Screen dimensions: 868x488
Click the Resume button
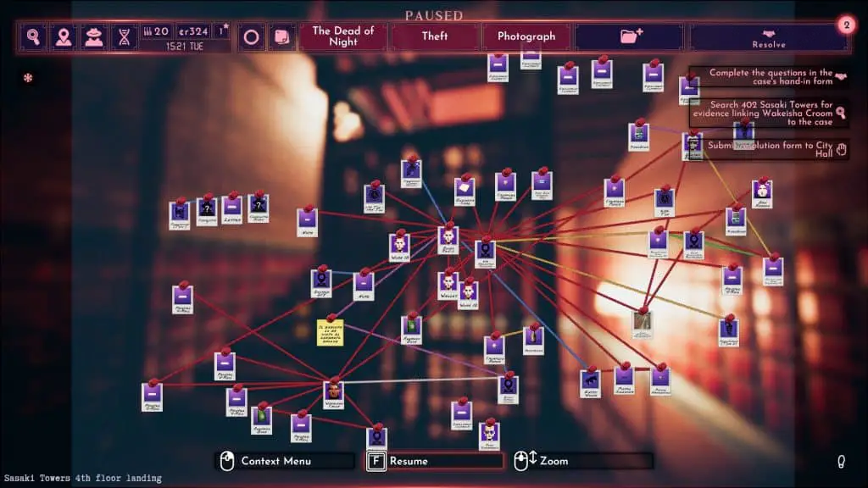tap(434, 461)
